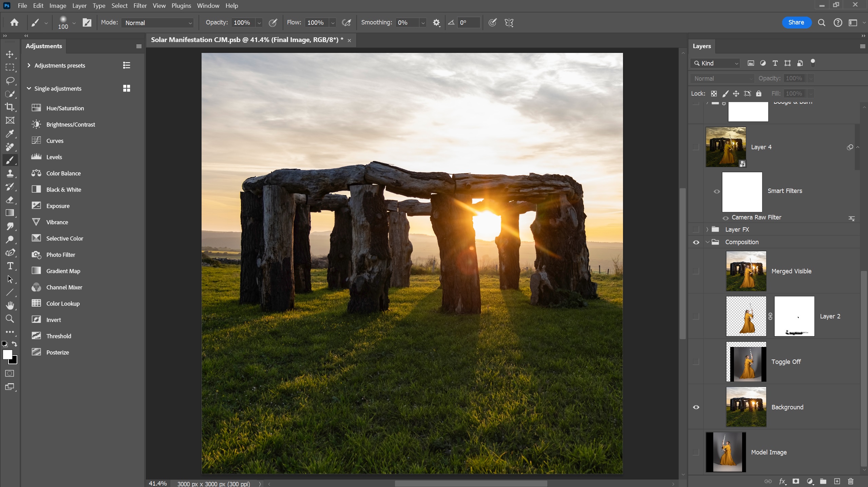Expand the Layer FX group
This screenshot has width=868, height=487.
[707, 230]
